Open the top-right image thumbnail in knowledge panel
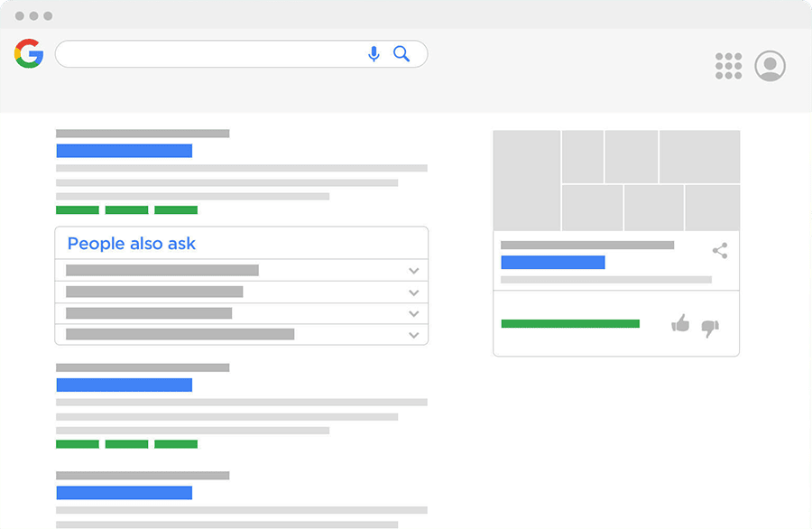This screenshot has width=812, height=529. [x=699, y=156]
